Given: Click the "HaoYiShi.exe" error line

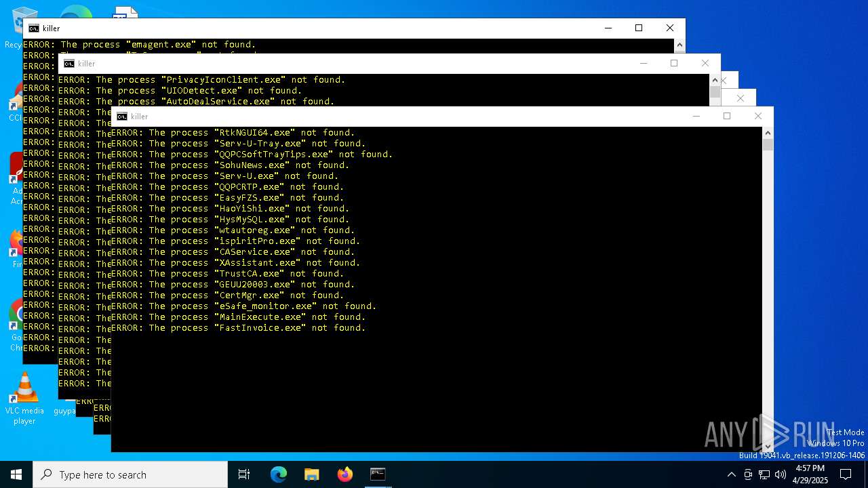Looking at the screenshot, I should click(x=230, y=209).
